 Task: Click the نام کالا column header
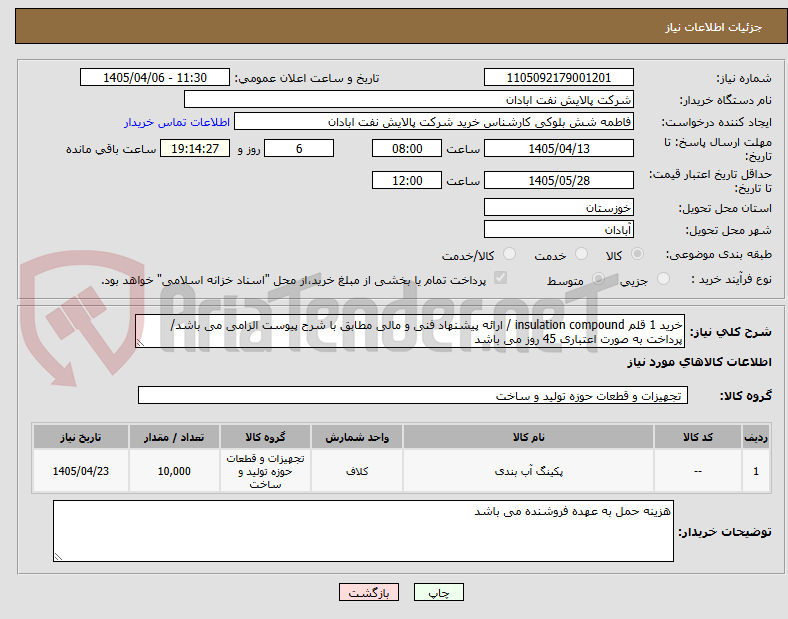528,437
